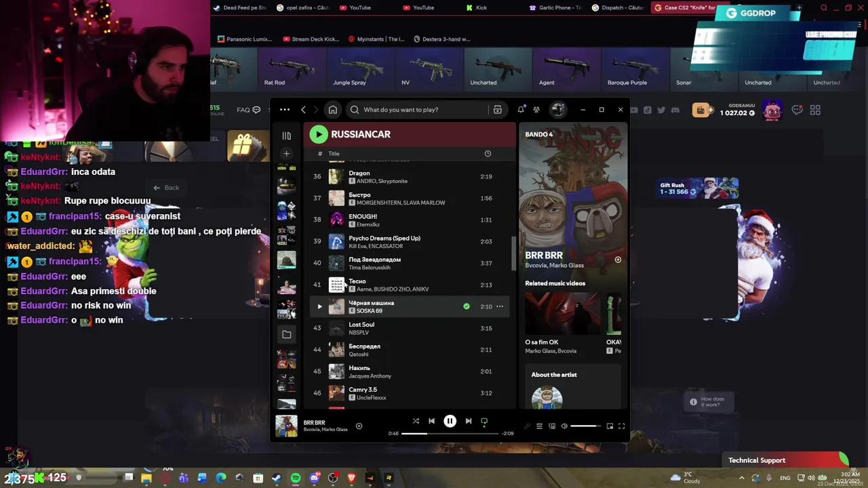Select the track Беспредел

click(x=410, y=350)
